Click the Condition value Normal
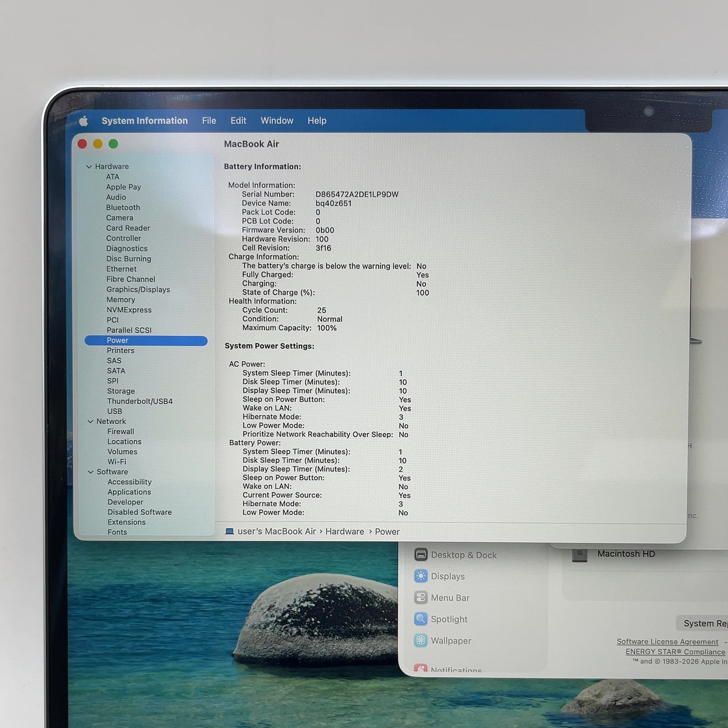Viewport: 728px width, 728px height. (x=329, y=319)
